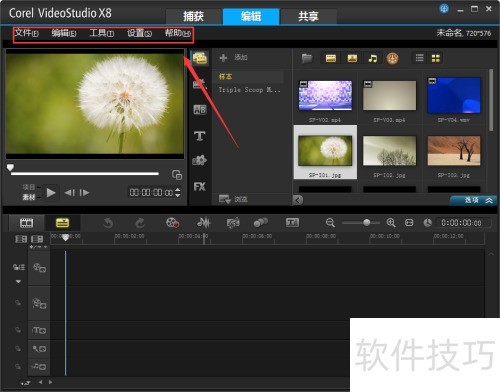Open the graphics library panel
Image resolution: width=500 pixels, height=392 pixels.
[200, 161]
